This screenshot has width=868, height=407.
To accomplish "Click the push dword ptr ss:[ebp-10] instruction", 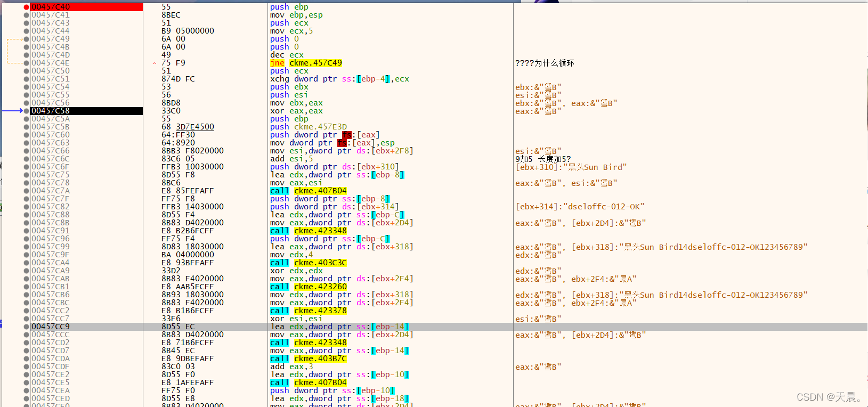I will [x=332, y=390].
